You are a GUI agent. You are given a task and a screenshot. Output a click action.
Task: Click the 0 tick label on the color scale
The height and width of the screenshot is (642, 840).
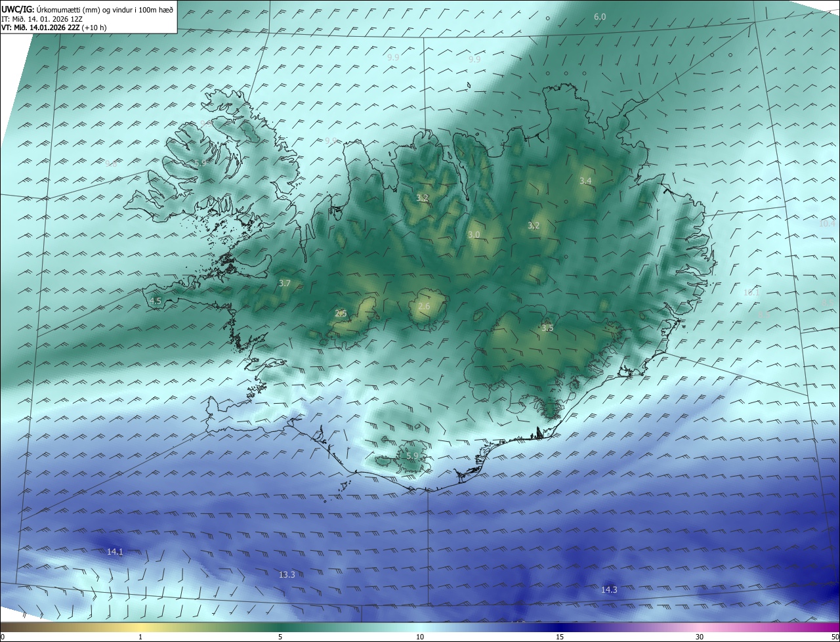click(3, 637)
